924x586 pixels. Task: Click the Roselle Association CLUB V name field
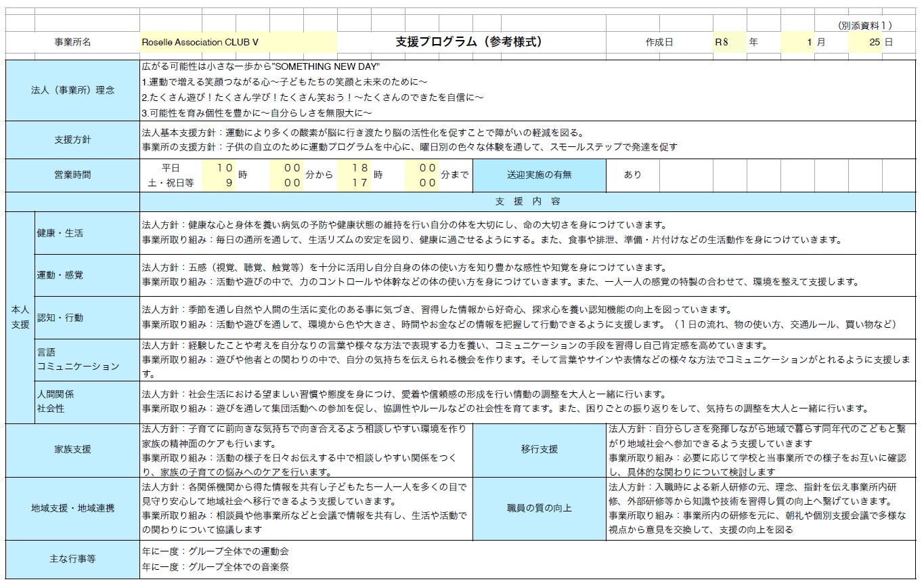238,42
